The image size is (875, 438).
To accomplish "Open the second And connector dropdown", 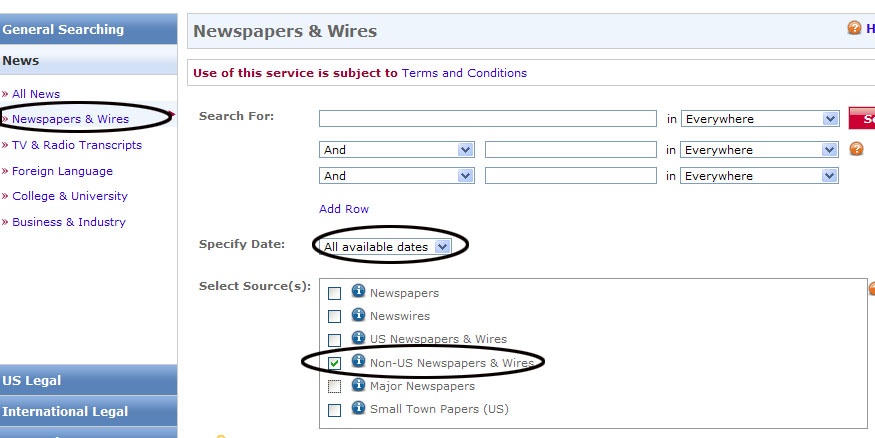I will [397, 176].
